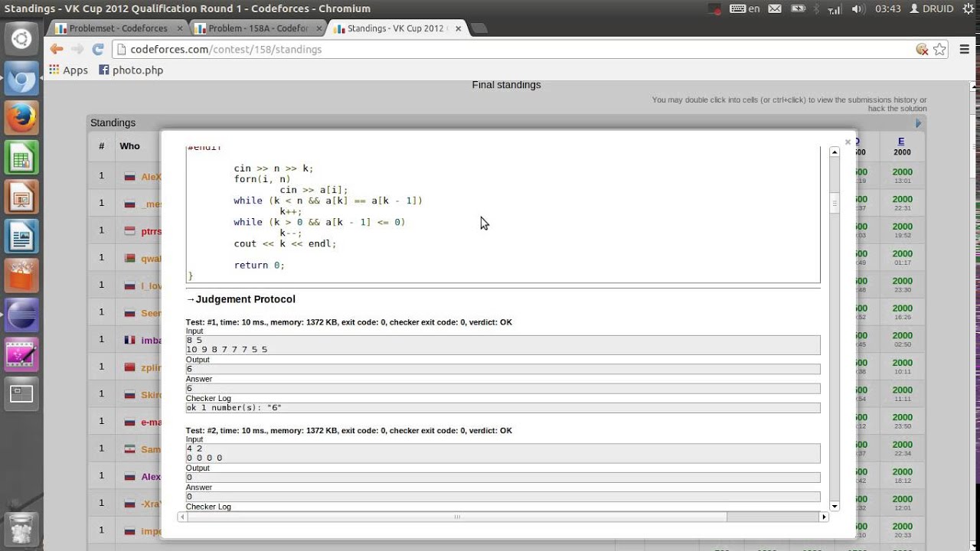Viewport: 980px width, 551px height.
Task: Click the popup's vertical scrollbar thumb
Action: click(x=835, y=203)
